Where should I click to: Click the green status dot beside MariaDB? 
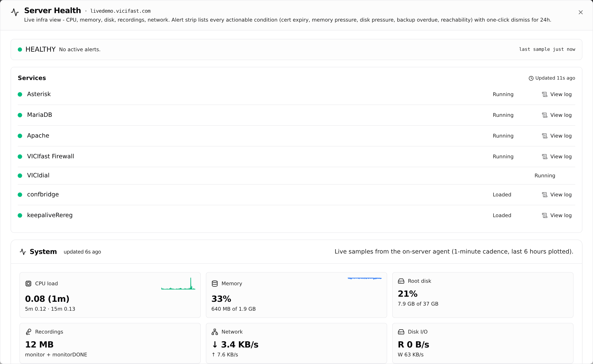[20, 115]
